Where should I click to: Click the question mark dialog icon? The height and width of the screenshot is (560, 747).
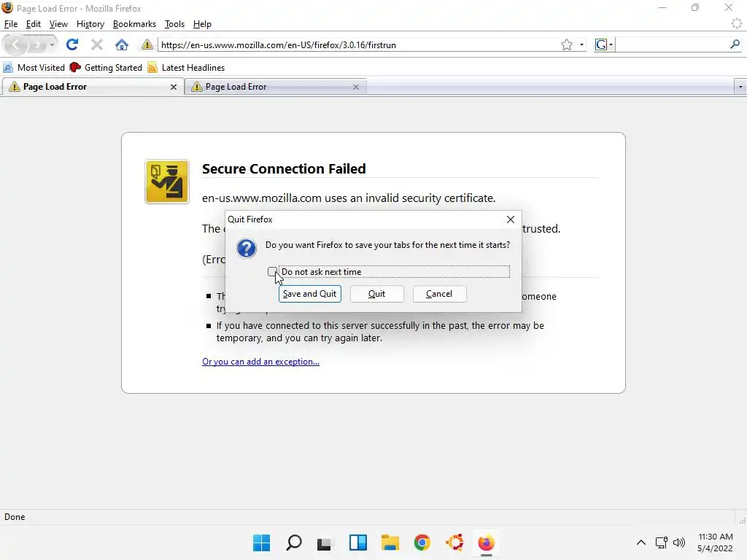click(x=247, y=249)
